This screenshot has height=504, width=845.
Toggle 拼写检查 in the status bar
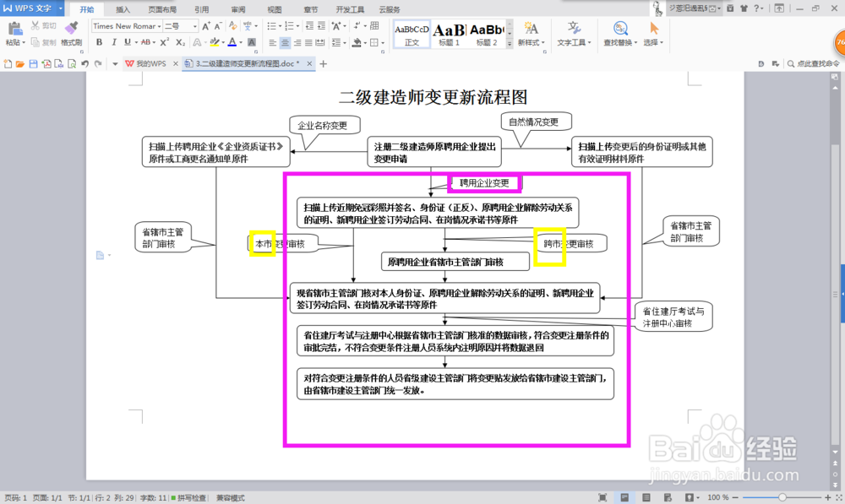click(192, 498)
